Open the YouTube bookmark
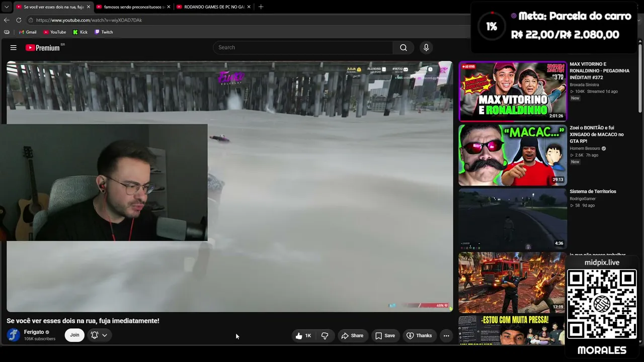The width and height of the screenshot is (644, 362). click(x=55, y=32)
